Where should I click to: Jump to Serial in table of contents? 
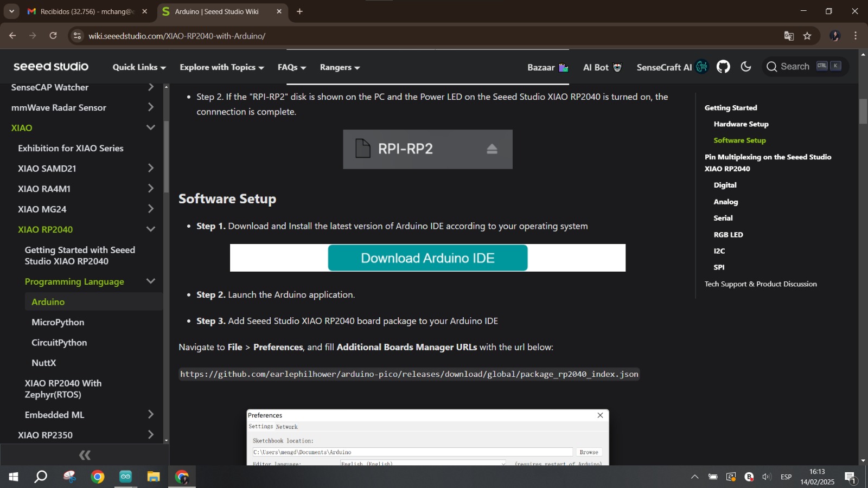(723, 218)
